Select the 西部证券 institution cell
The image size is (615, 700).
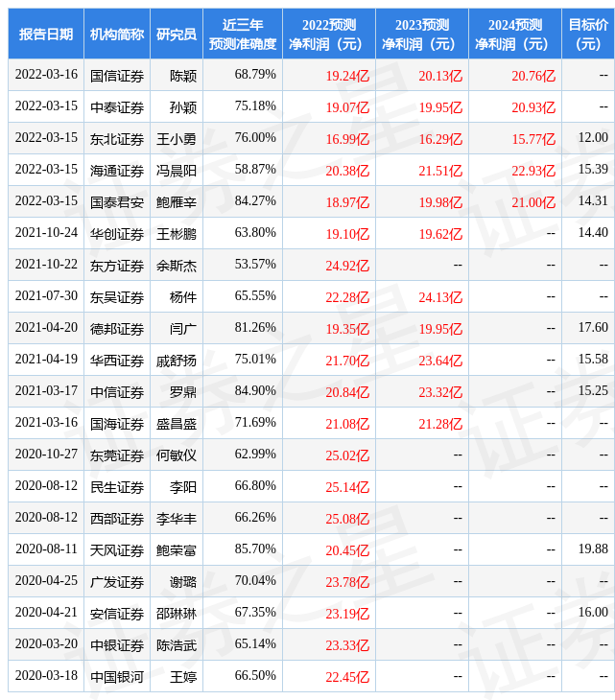coord(117,519)
